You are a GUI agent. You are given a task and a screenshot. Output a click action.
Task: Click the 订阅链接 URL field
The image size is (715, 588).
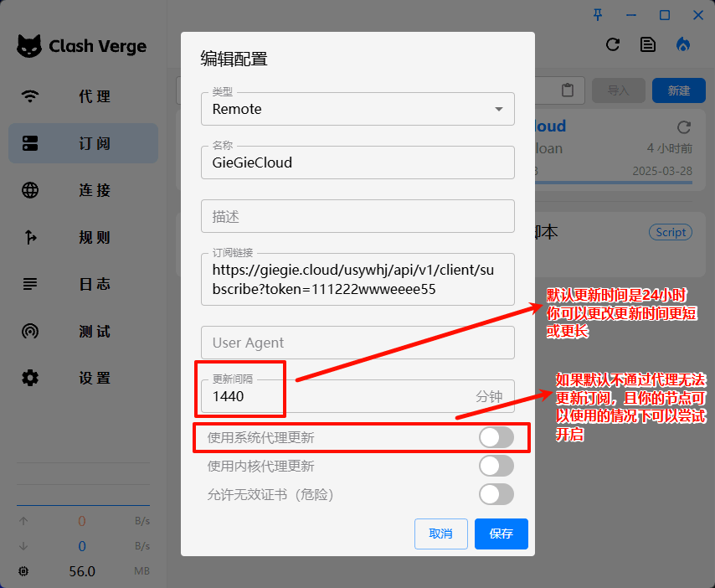coord(357,279)
